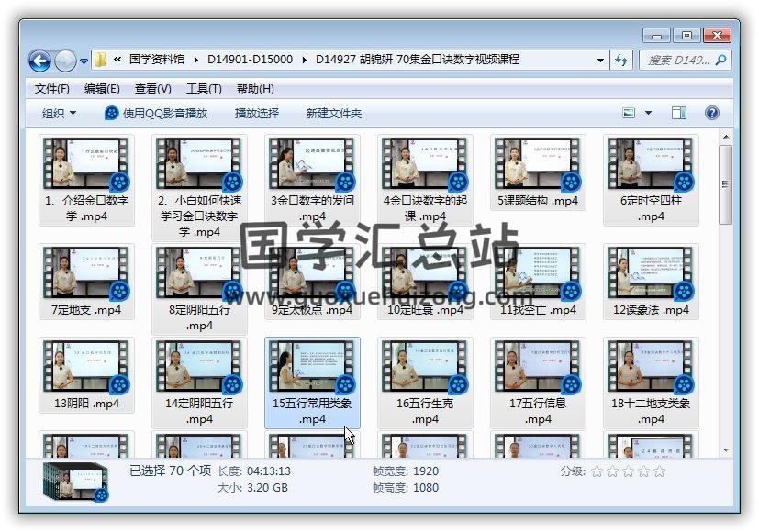Viewport: 759px width, 532px height.
Task: Open the 编辑(E) menu
Action: [x=102, y=89]
